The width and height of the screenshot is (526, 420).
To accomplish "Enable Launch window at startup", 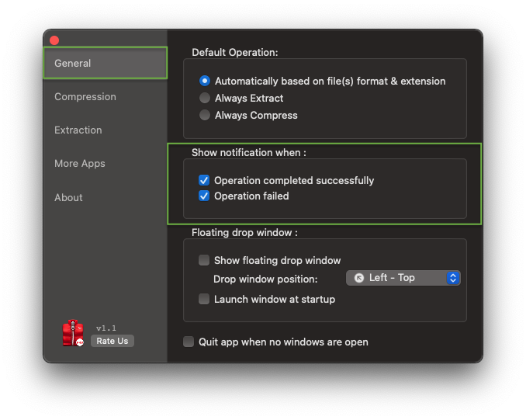I will tap(204, 299).
